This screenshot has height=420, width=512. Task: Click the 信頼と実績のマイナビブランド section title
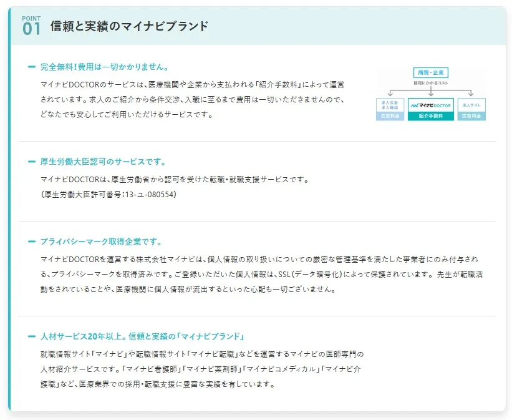[x=129, y=26]
